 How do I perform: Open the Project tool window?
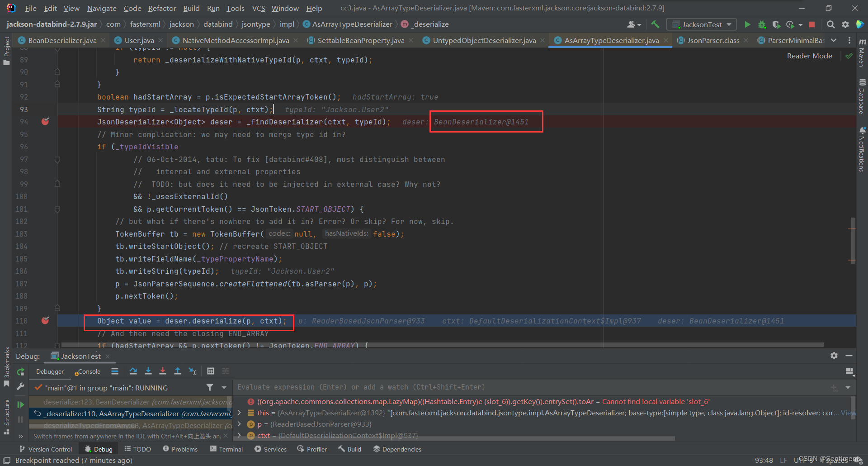coord(6,51)
